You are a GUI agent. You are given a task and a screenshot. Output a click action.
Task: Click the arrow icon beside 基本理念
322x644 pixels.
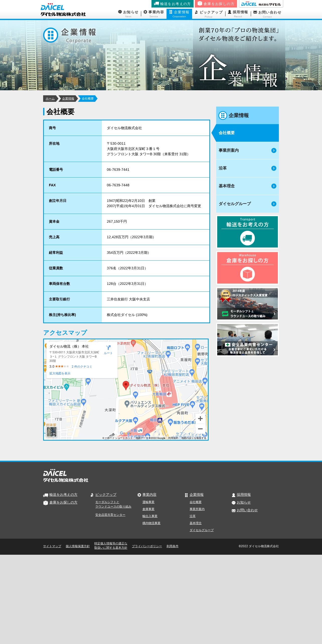click(274, 186)
